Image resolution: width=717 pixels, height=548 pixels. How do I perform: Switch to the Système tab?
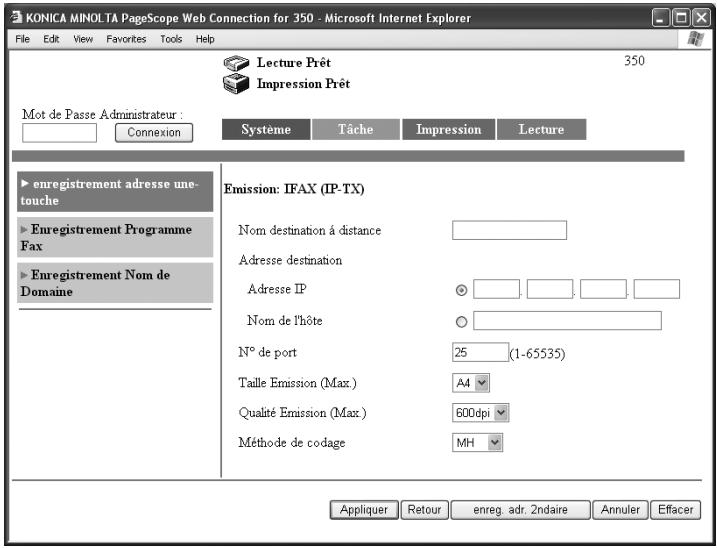click(x=266, y=129)
